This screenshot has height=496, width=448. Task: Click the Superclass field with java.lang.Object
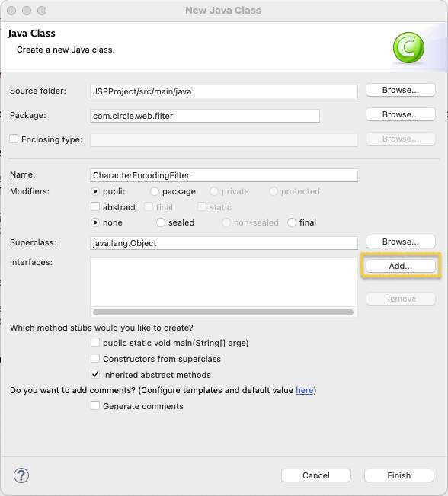[224, 243]
